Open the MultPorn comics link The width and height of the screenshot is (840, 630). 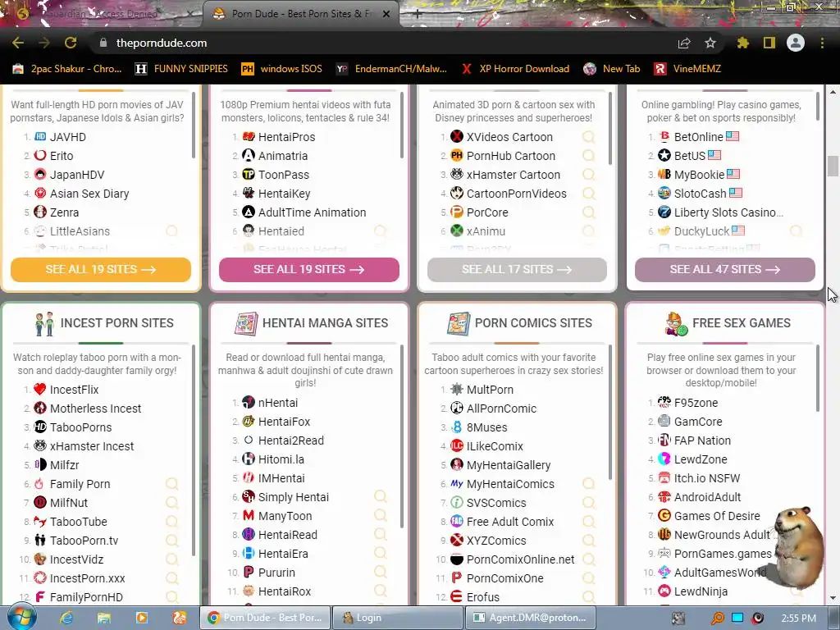(490, 390)
